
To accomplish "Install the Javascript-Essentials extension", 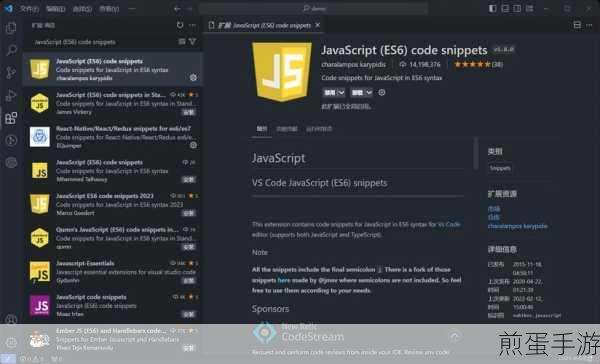I will pos(189,281).
